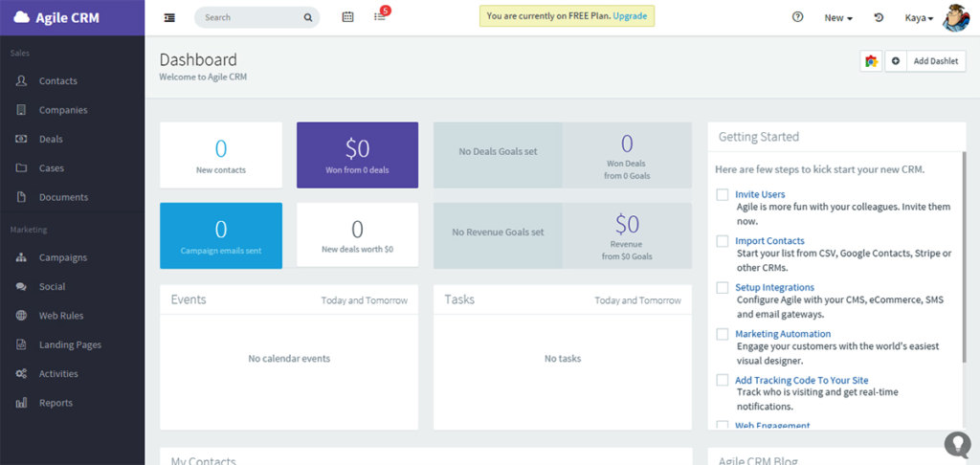Tick the Import Contacts checkbox
The image size is (980, 465).
coord(723,241)
